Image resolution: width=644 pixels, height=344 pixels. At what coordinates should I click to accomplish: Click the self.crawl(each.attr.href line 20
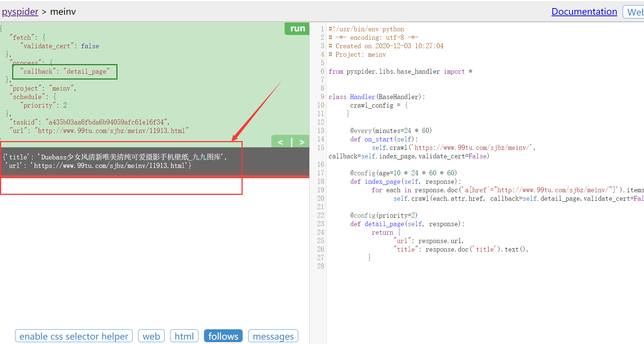point(518,199)
